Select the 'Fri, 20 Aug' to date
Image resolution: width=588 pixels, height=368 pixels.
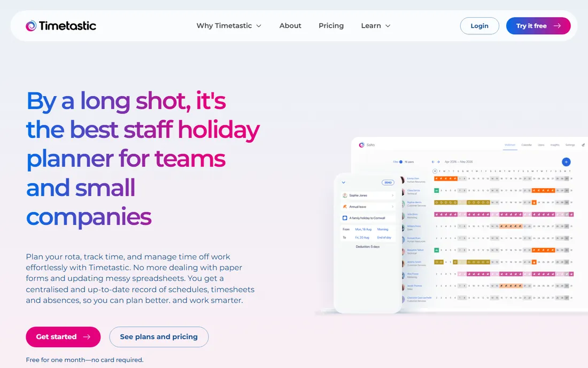point(362,237)
